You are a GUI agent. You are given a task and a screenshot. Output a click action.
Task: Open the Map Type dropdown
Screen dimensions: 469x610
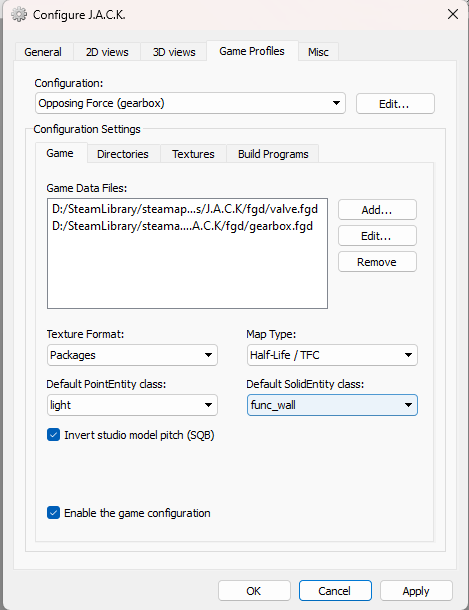[332, 355]
